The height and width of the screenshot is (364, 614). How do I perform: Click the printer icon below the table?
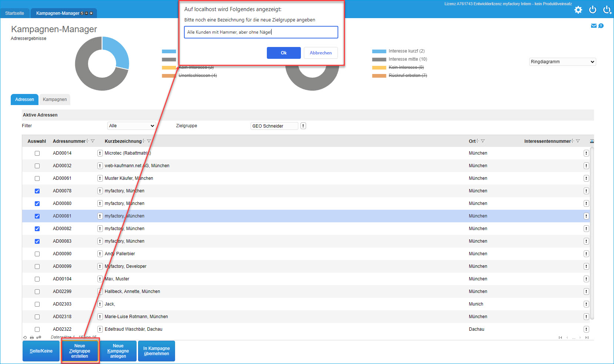(x=32, y=337)
